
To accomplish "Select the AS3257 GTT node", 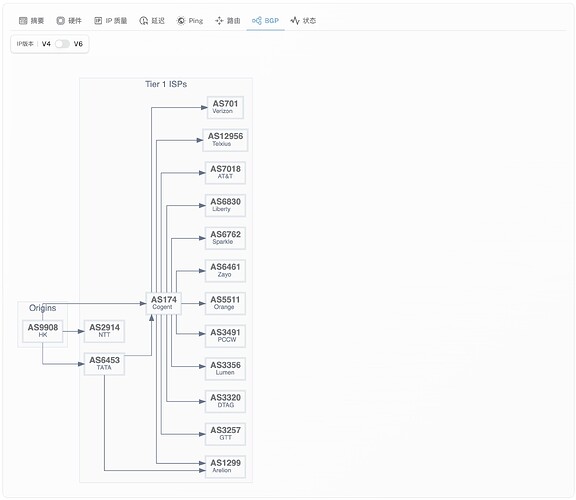I will (x=225, y=434).
